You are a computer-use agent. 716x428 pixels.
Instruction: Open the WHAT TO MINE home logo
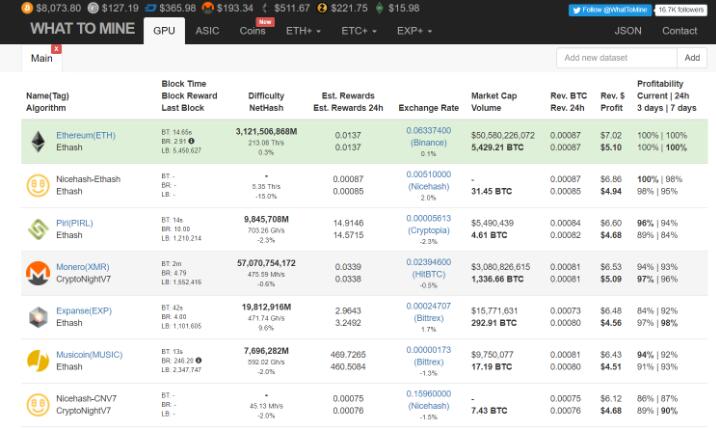point(83,28)
